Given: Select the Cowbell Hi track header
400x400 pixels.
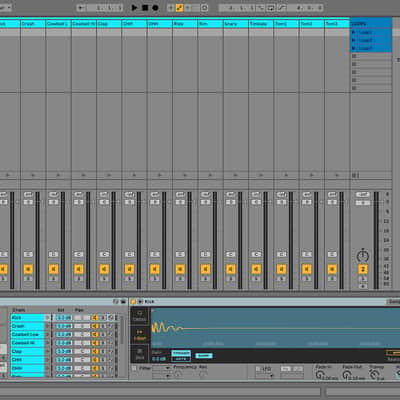Looking at the screenshot, I should [x=84, y=24].
